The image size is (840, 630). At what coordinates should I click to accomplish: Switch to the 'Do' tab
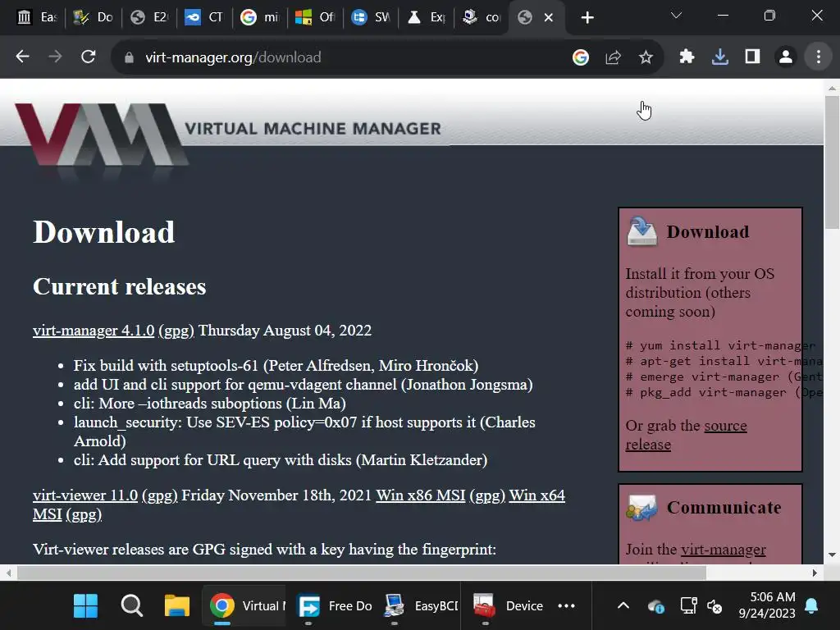click(94, 18)
